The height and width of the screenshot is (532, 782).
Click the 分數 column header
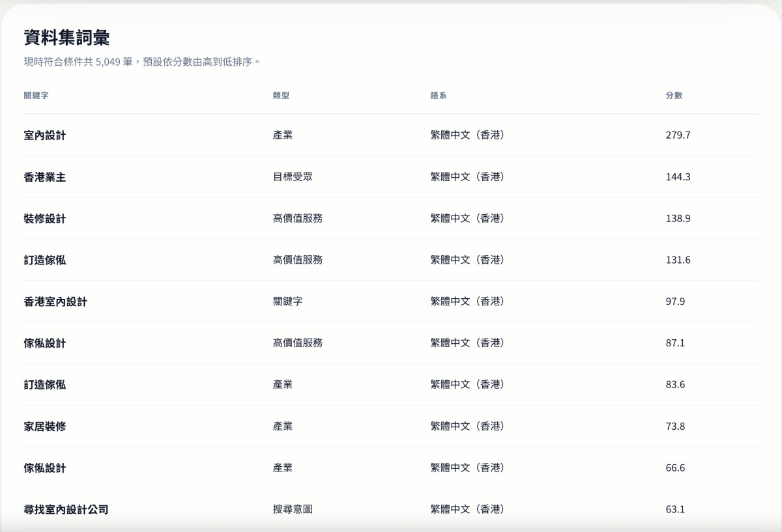[674, 95]
